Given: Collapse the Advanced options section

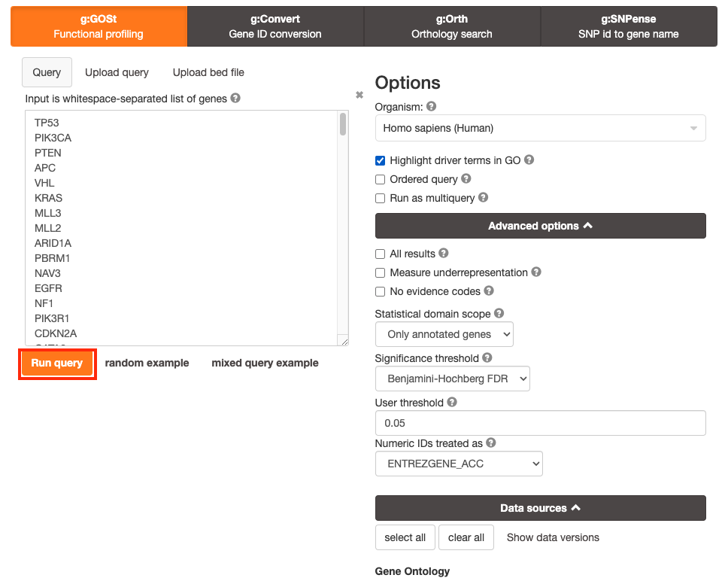Looking at the screenshot, I should click(540, 226).
